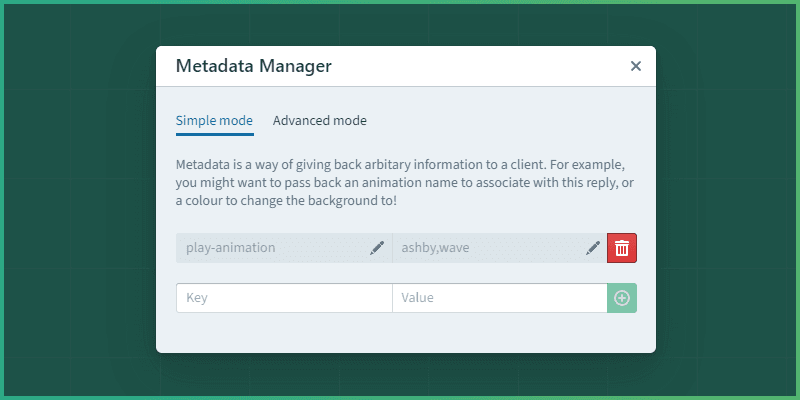
Task: Focus the empty Key input field
Action: 284,298
